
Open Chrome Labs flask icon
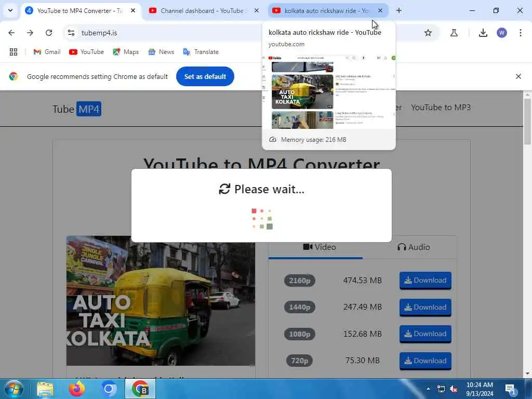tap(454, 33)
